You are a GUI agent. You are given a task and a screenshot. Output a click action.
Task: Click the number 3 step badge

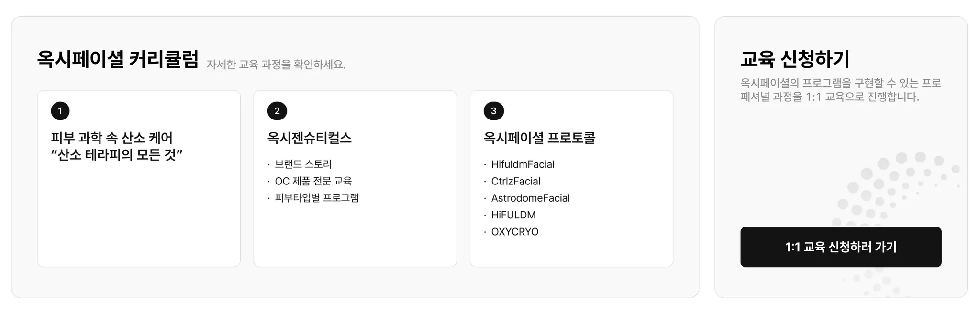(x=494, y=111)
